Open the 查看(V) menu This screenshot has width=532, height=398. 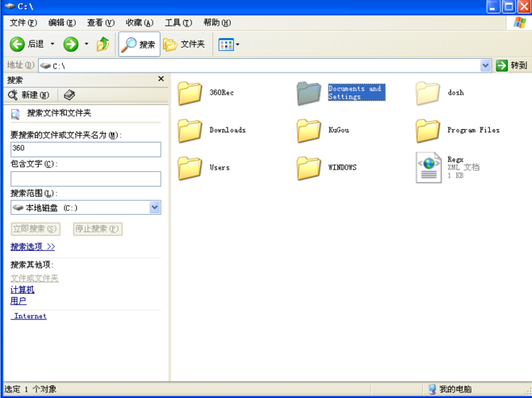coord(101,23)
